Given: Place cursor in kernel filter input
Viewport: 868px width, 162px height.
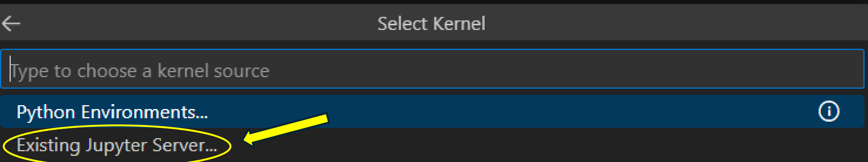Looking at the screenshot, I should 432,69.
